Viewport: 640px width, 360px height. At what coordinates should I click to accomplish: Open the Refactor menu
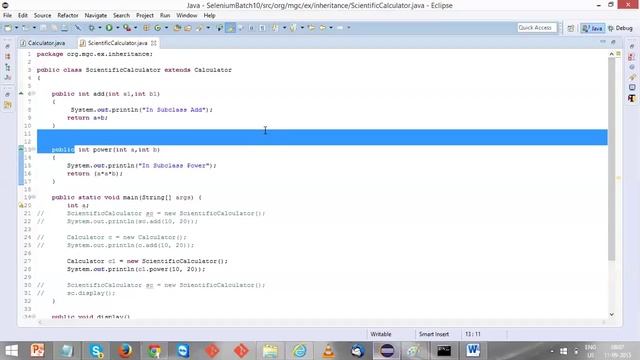(x=68, y=16)
